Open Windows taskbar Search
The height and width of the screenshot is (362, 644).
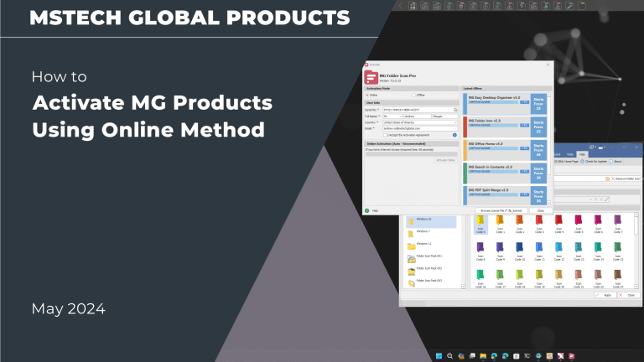tap(449, 356)
